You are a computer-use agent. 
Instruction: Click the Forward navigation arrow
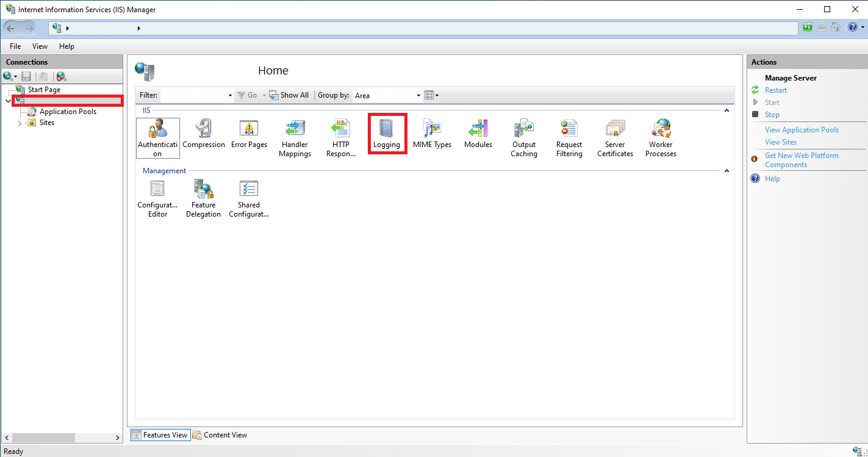29,27
